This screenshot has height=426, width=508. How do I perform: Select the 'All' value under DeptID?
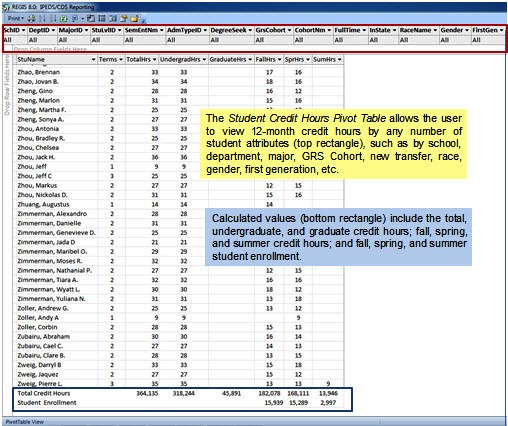(x=33, y=40)
